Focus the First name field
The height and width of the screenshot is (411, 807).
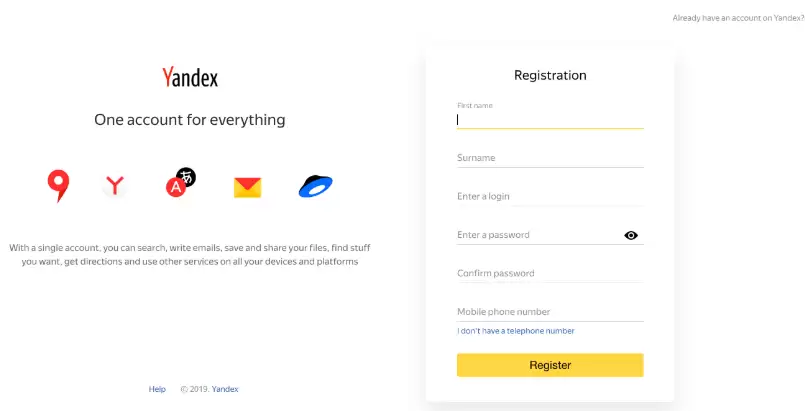(x=549, y=119)
